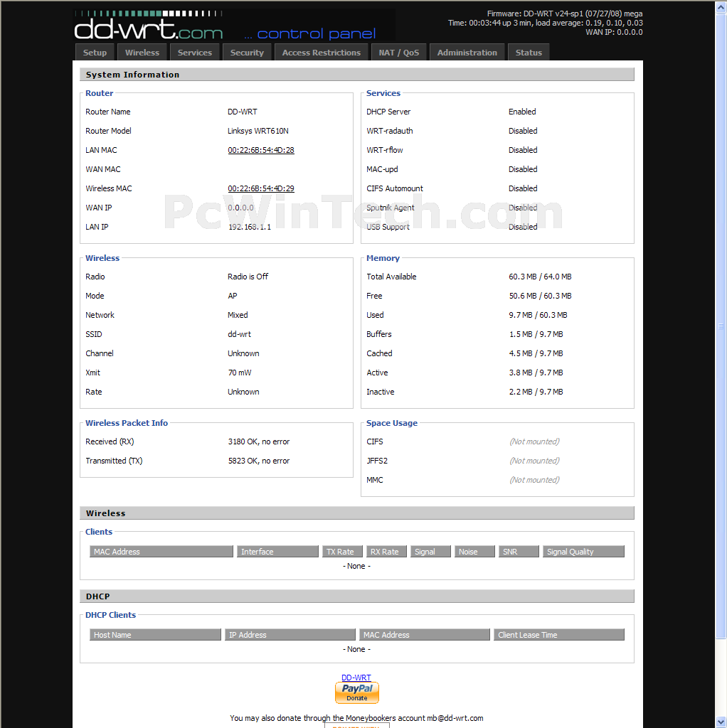This screenshot has width=727, height=728.
Task: Click the Client Lease Time column header
Action: tap(559, 635)
